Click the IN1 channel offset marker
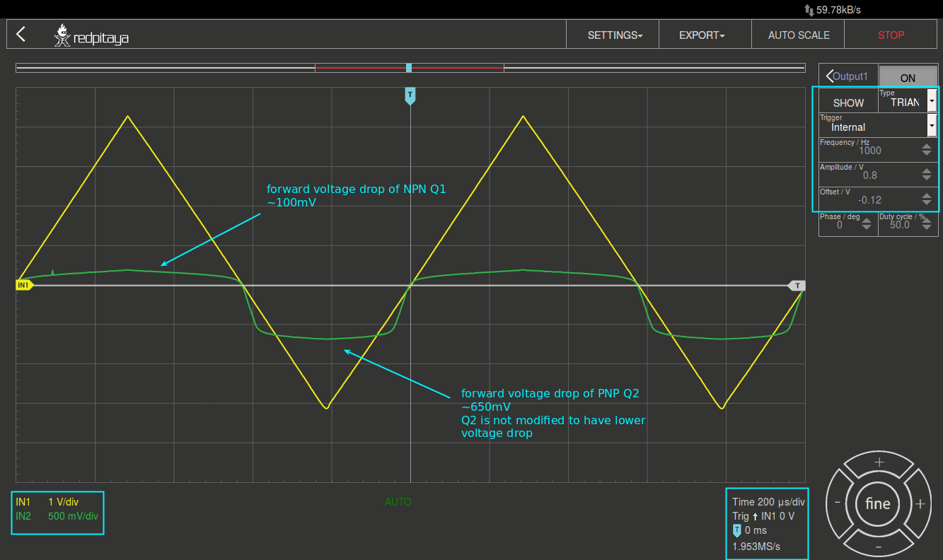The height and width of the screenshot is (560, 943). 24,285
